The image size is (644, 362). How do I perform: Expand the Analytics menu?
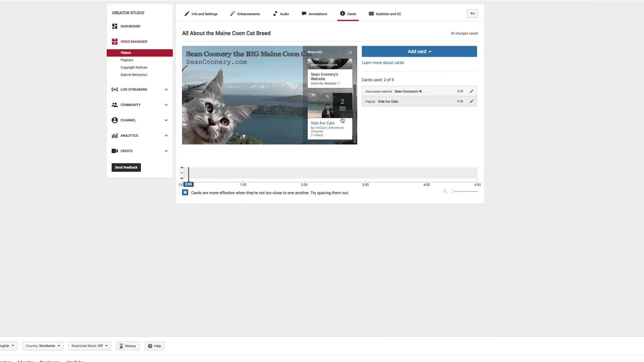[166, 135]
